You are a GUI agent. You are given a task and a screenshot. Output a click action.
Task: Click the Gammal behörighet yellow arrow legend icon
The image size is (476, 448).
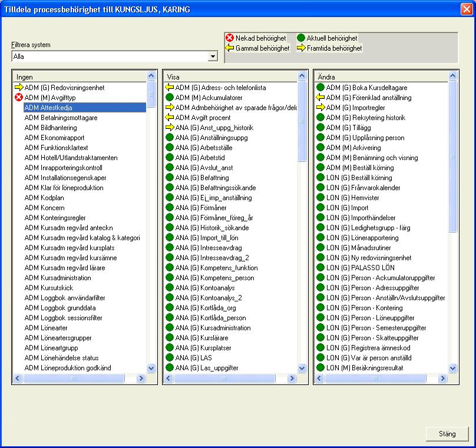[x=230, y=48]
